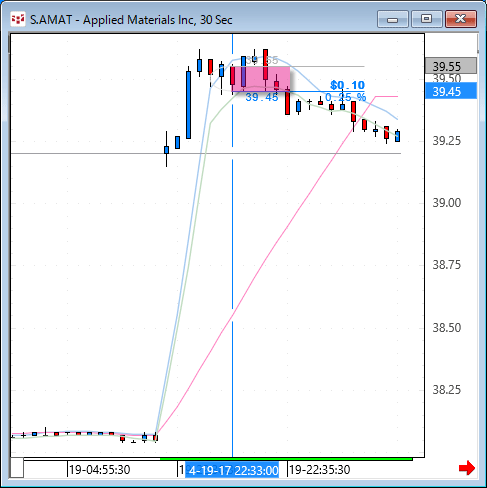Click the window title S.AMAT - Applied Materials Inc
The width and height of the screenshot is (487, 488).
coord(131,20)
